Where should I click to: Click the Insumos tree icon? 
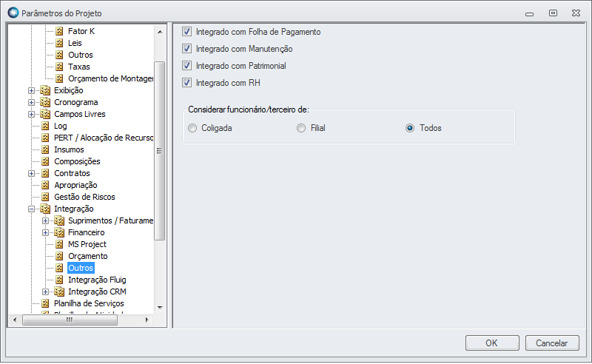click(x=46, y=149)
